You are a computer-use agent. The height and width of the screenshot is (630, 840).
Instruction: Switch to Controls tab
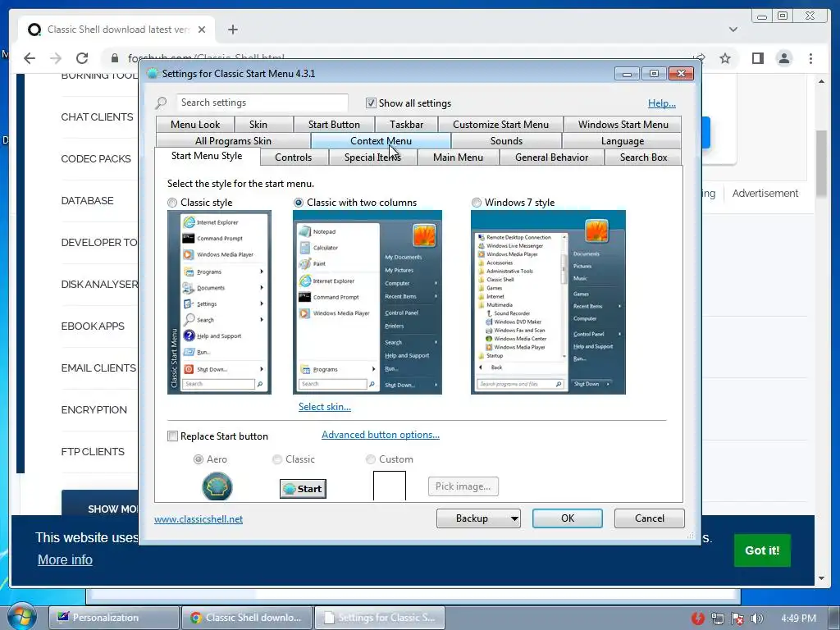pyautogui.click(x=293, y=157)
